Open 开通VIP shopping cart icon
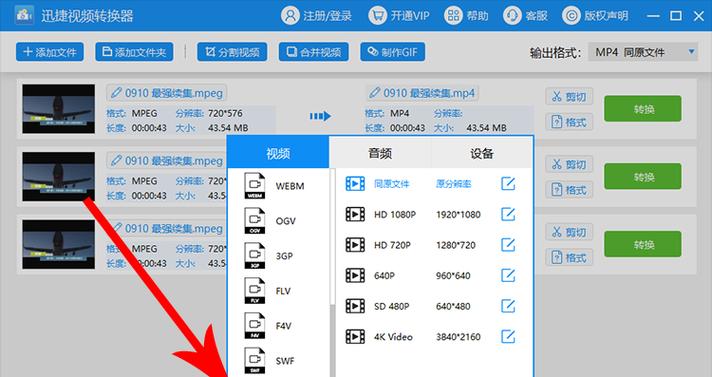Image resolution: width=712 pixels, height=377 pixels. 377,15
